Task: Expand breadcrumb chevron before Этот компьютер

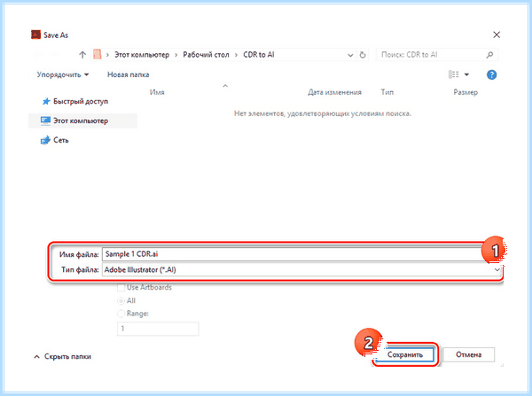Action: coord(107,55)
